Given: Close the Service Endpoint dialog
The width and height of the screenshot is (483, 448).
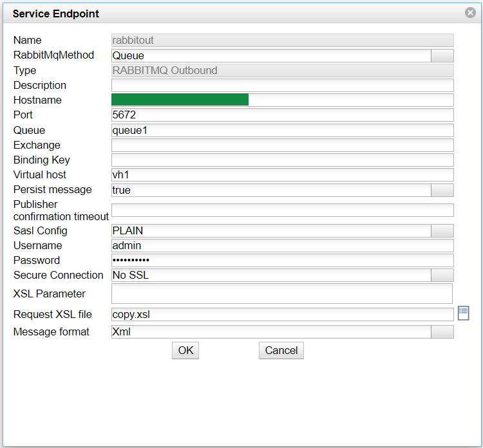Looking at the screenshot, I should pyautogui.click(x=470, y=13).
